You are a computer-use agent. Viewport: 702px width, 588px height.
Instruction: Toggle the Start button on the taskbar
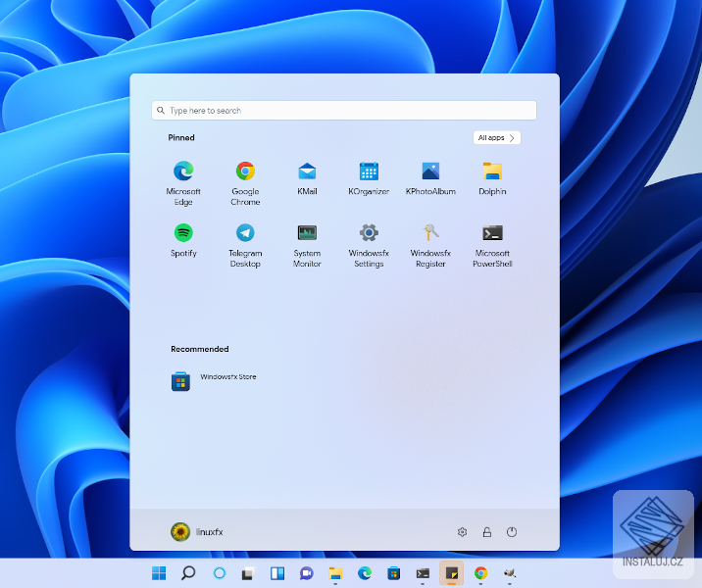(x=159, y=573)
